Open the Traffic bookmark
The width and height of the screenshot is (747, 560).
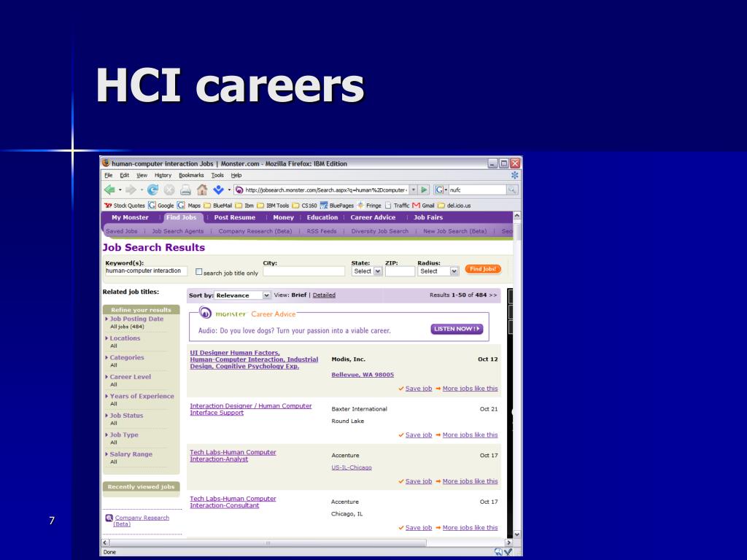[398, 206]
